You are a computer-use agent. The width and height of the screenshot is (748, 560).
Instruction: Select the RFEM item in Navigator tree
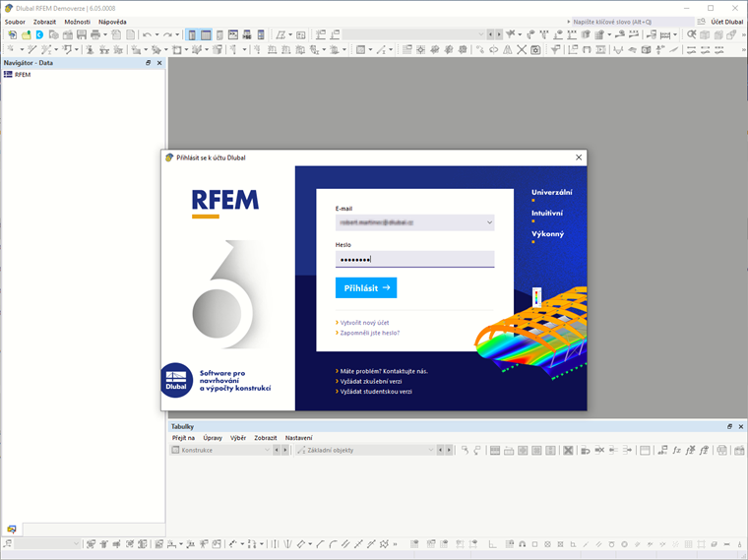point(23,75)
